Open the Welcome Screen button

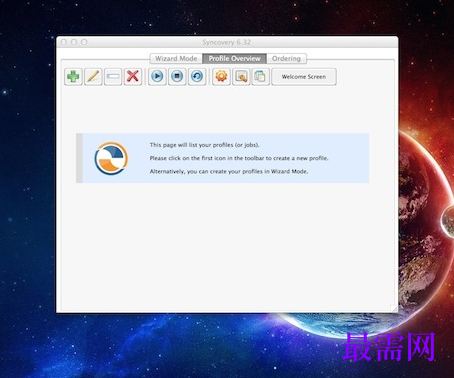click(x=304, y=77)
